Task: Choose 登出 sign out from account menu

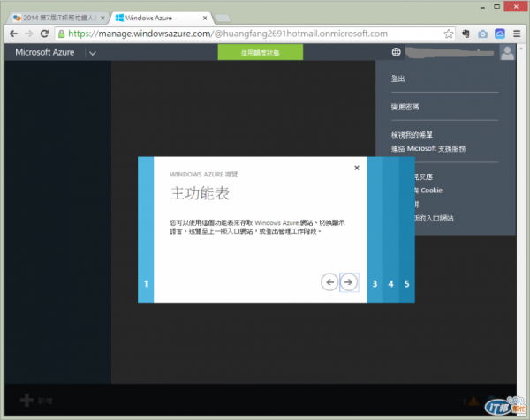Action: coord(397,79)
